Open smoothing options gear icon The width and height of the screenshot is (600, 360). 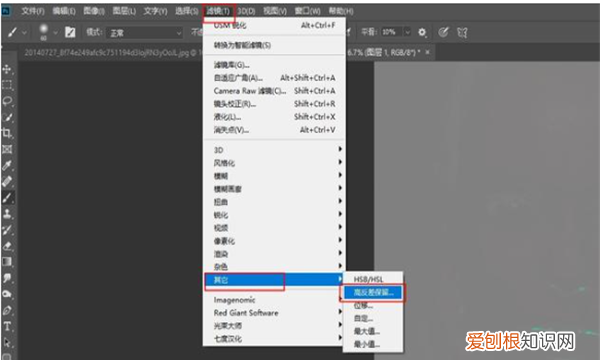coord(422,33)
